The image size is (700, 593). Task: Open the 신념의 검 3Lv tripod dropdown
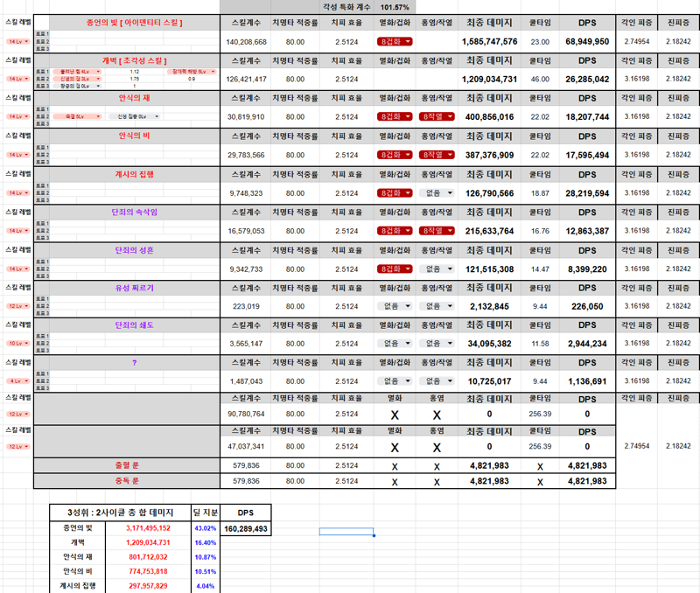coord(77,79)
